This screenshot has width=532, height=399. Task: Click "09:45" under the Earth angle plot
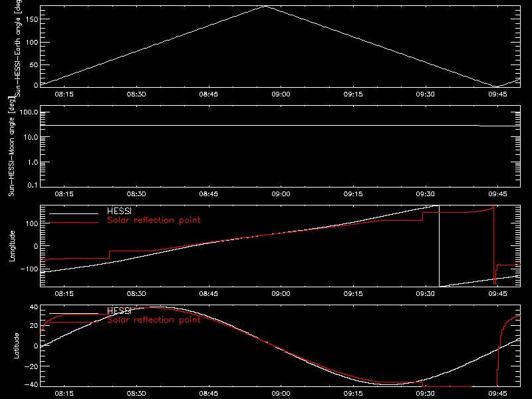click(497, 94)
